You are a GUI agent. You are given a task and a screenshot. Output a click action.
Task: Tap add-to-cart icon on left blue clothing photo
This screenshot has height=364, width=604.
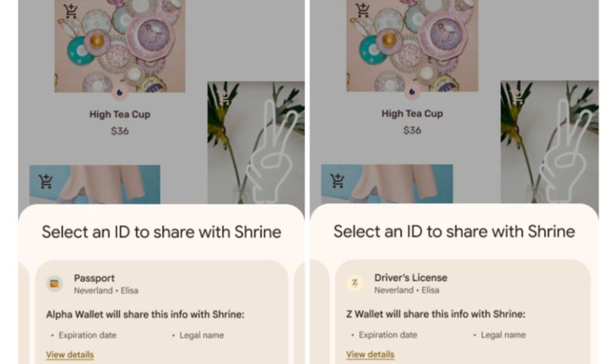[x=46, y=181]
